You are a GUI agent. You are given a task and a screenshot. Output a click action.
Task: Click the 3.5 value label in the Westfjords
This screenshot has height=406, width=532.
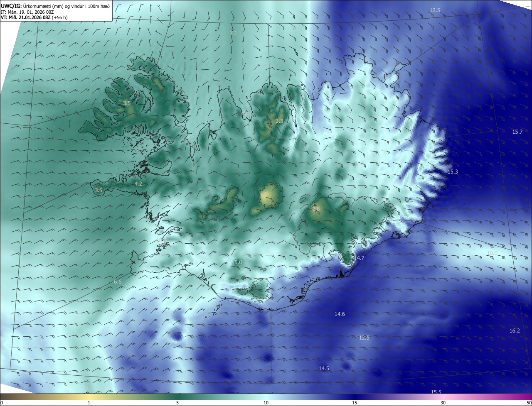(127, 103)
